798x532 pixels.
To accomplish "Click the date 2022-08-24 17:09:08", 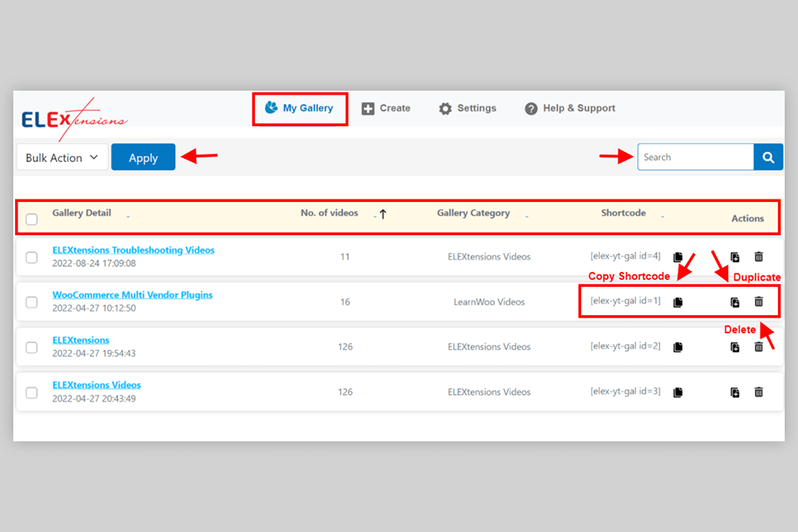I will coord(94,264).
